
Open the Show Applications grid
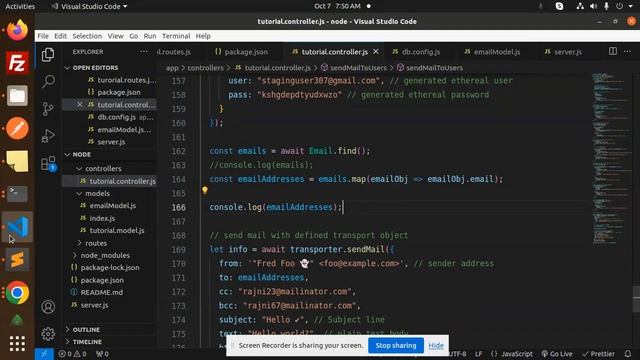tap(17, 344)
